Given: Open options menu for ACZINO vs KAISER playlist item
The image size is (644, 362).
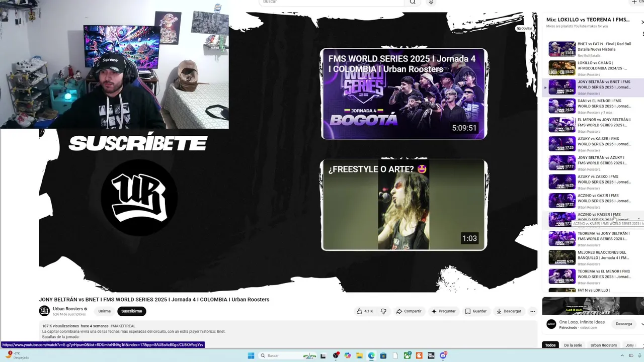Looking at the screenshot, I should 639,219.
